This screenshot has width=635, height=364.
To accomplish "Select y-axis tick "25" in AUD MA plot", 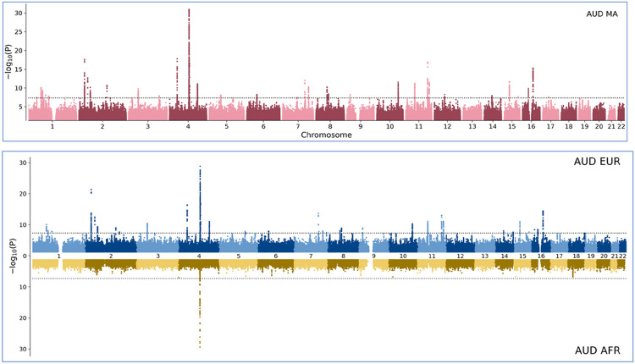I will (x=19, y=32).
